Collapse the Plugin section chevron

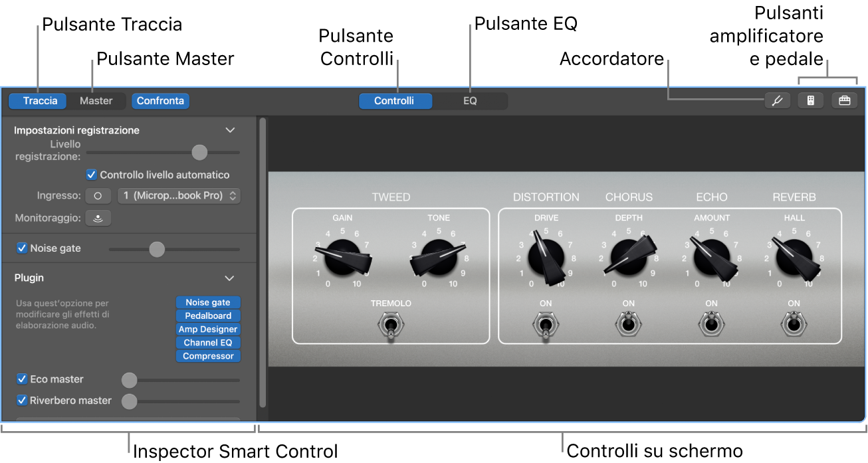[x=229, y=278]
